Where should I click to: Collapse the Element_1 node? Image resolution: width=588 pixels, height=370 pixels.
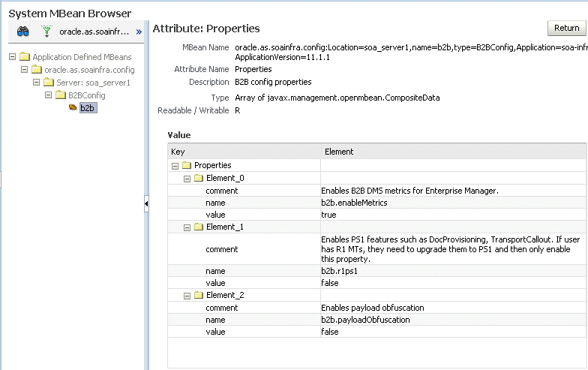pyautogui.click(x=187, y=228)
